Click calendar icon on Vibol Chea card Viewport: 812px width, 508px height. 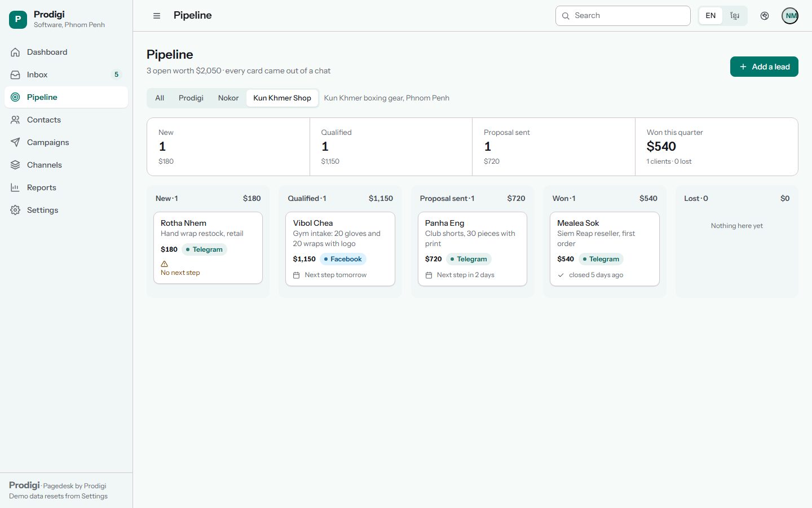(297, 275)
